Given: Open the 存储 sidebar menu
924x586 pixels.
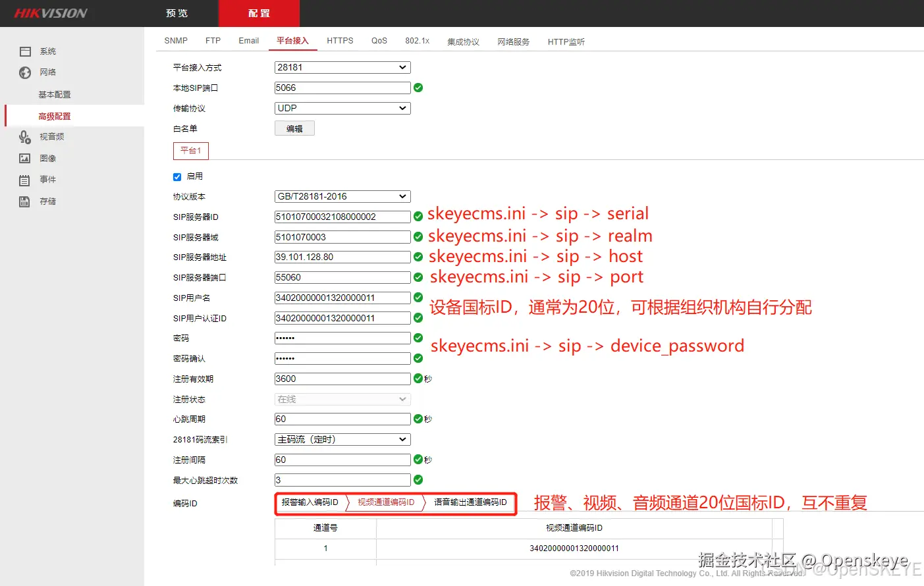Looking at the screenshot, I should pyautogui.click(x=48, y=201).
